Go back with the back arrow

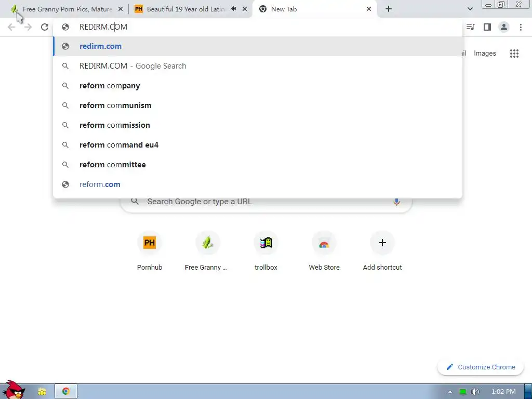[x=11, y=27]
